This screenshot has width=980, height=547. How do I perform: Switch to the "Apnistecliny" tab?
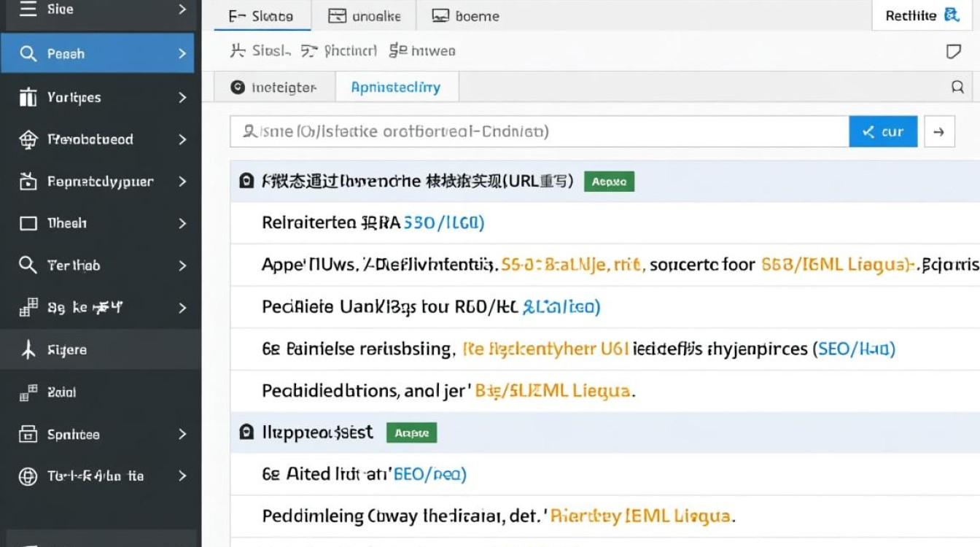pyautogui.click(x=395, y=88)
